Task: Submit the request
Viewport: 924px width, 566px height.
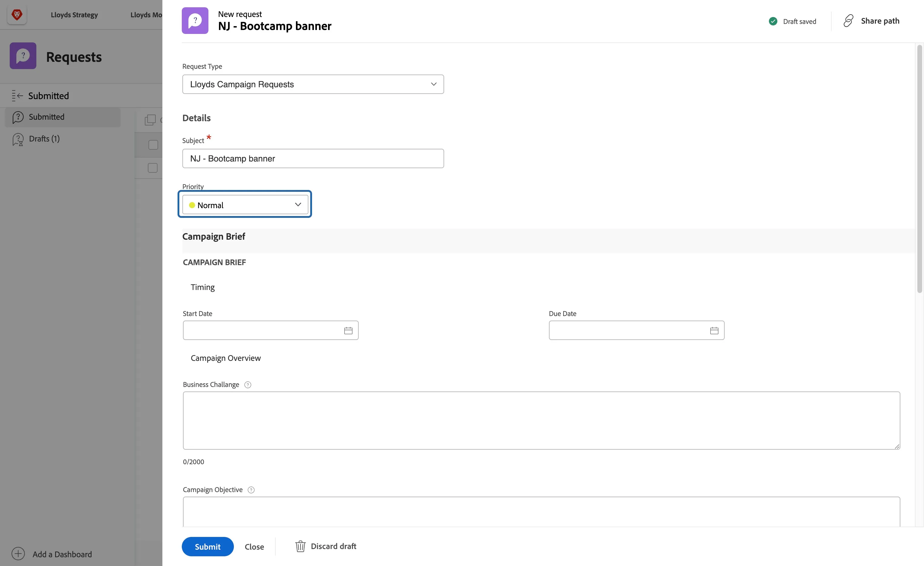Action: click(208, 547)
